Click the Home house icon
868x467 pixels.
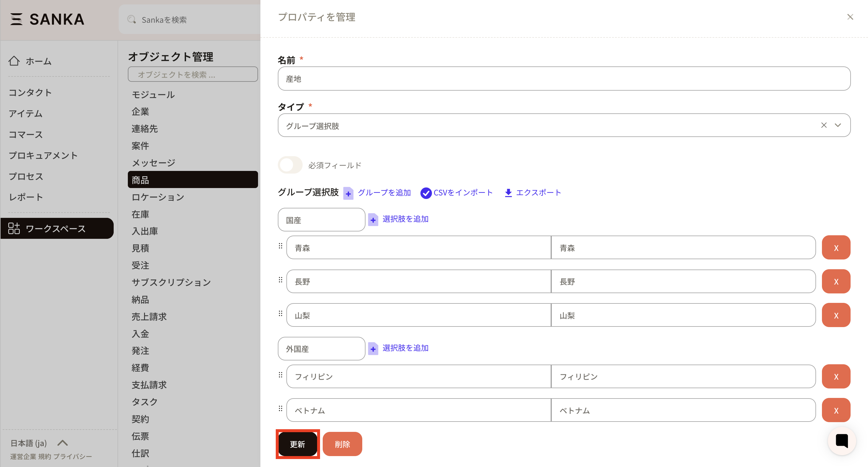14,61
